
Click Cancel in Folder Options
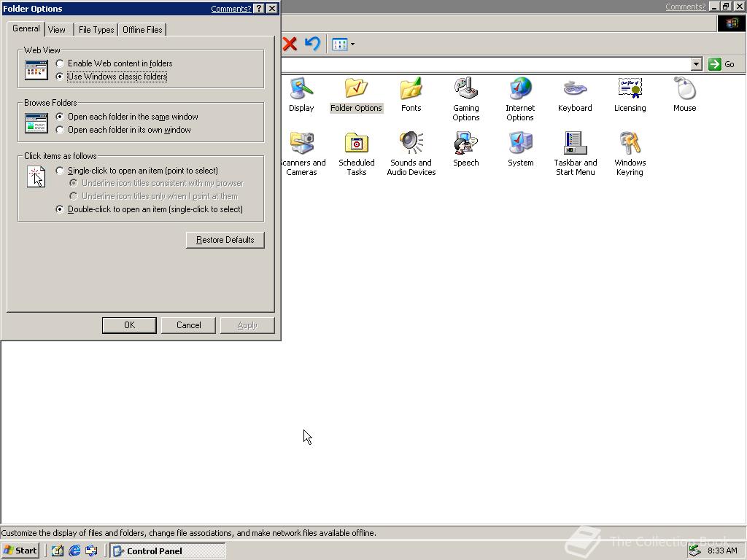click(189, 325)
